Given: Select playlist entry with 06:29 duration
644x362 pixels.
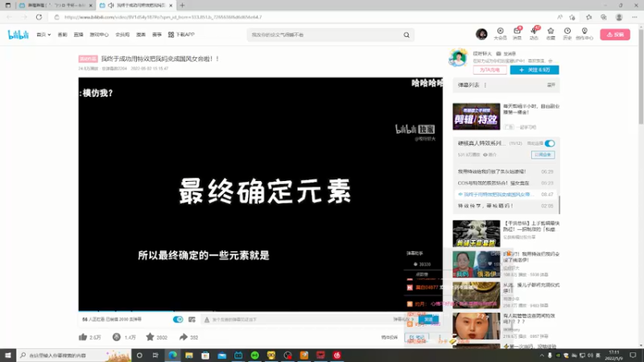Looking at the screenshot, I should point(506,171).
